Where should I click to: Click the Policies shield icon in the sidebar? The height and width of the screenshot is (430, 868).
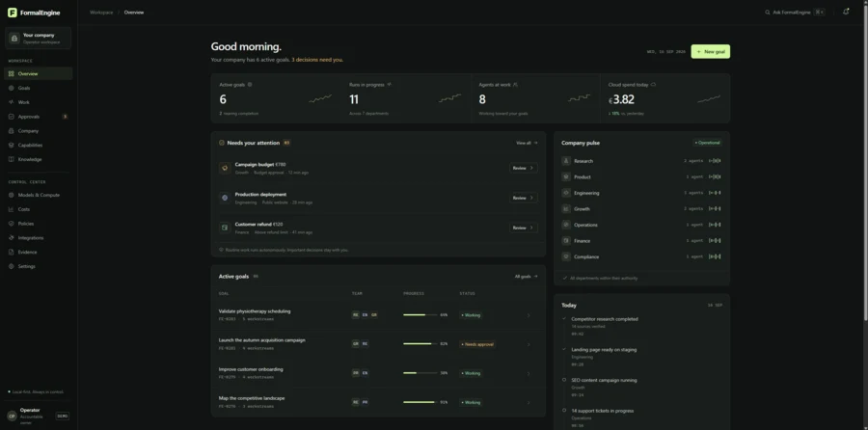(x=12, y=224)
